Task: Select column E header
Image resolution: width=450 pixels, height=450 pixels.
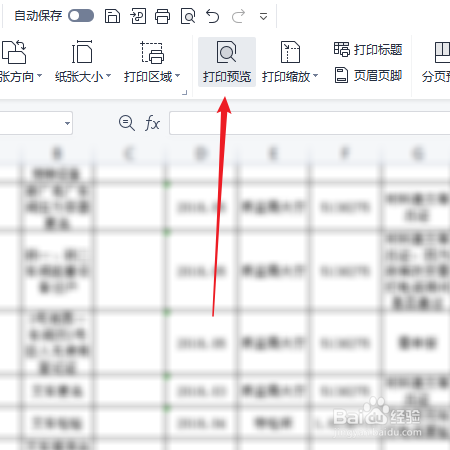Action: [273, 153]
